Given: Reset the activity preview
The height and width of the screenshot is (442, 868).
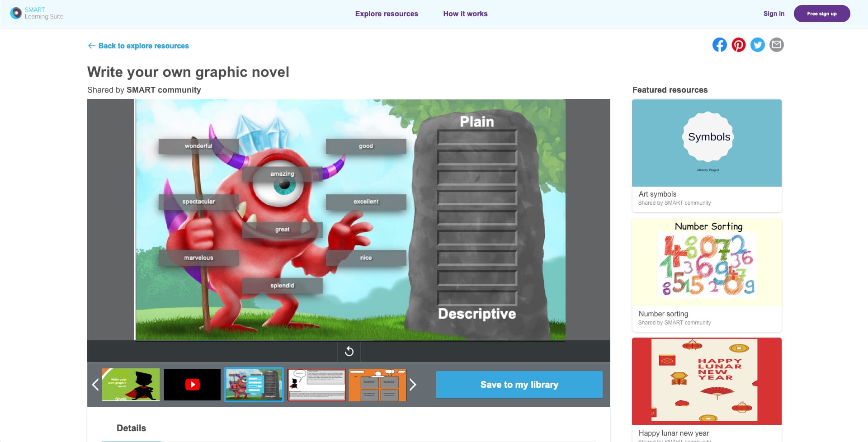Looking at the screenshot, I should (x=349, y=351).
